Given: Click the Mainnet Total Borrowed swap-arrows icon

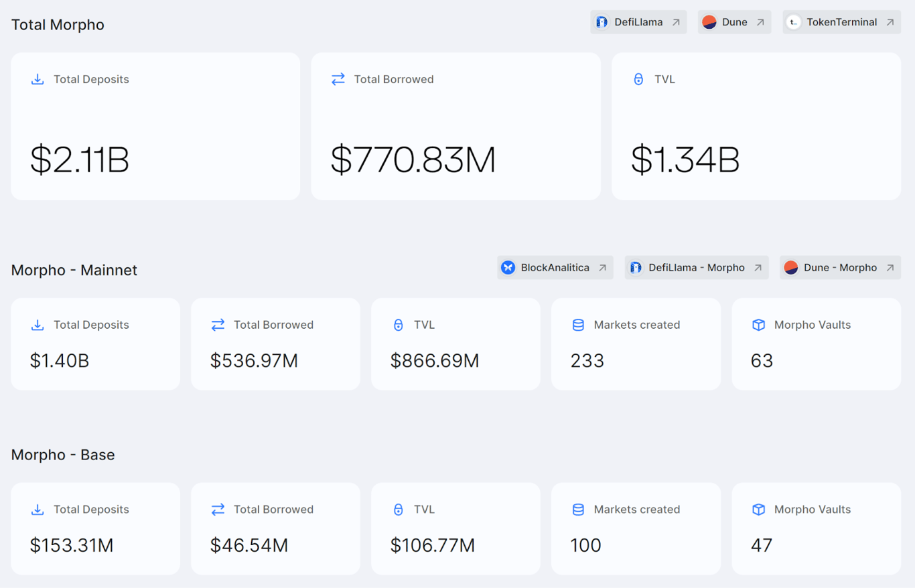Looking at the screenshot, I should click(218, 325).
